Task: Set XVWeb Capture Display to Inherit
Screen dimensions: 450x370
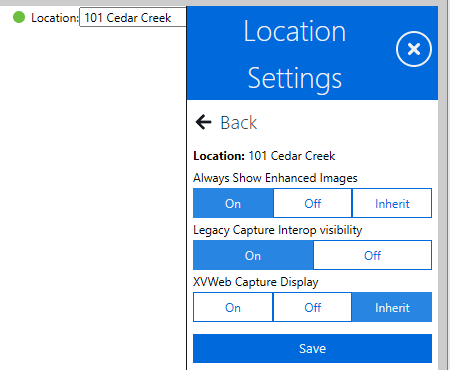Action: [392, 307]
